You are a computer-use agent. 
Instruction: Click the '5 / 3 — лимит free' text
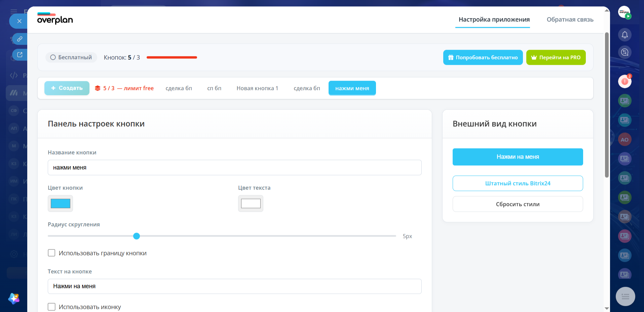pyautogui.click(x=128, y=88)
